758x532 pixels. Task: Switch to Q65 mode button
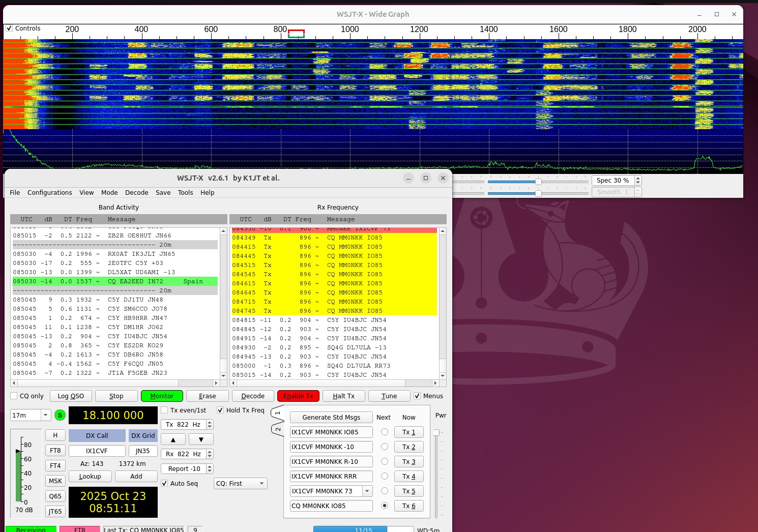coord(55,496)
